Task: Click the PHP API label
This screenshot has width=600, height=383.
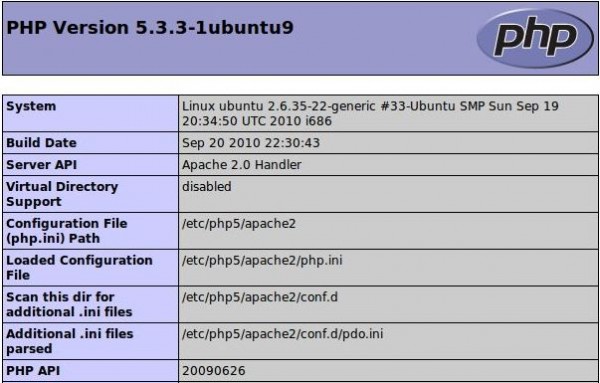Action: [33, 370]
